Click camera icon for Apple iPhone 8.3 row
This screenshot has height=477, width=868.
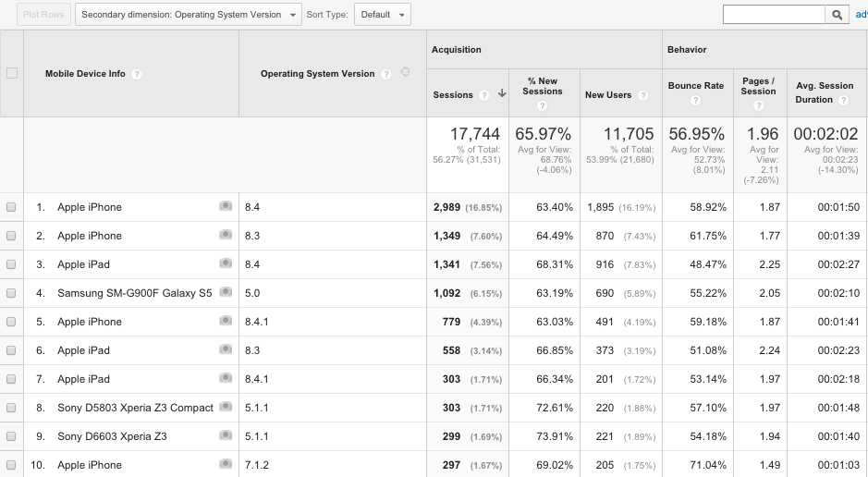(226, 235)
